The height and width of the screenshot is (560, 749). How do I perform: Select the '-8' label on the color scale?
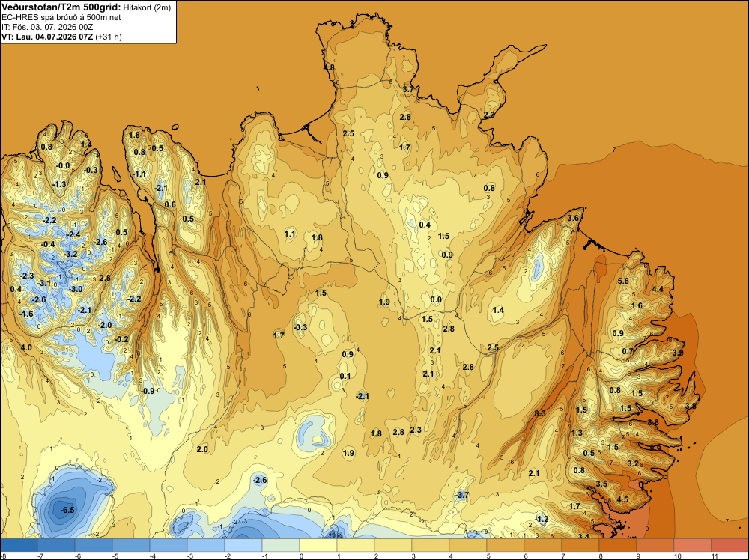pos(4,556)
